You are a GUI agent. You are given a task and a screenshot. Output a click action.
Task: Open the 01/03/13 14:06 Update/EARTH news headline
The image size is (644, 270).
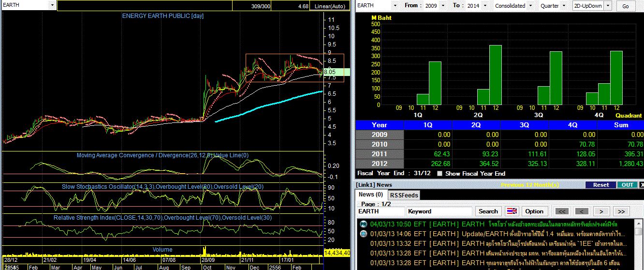pos(497,234)
